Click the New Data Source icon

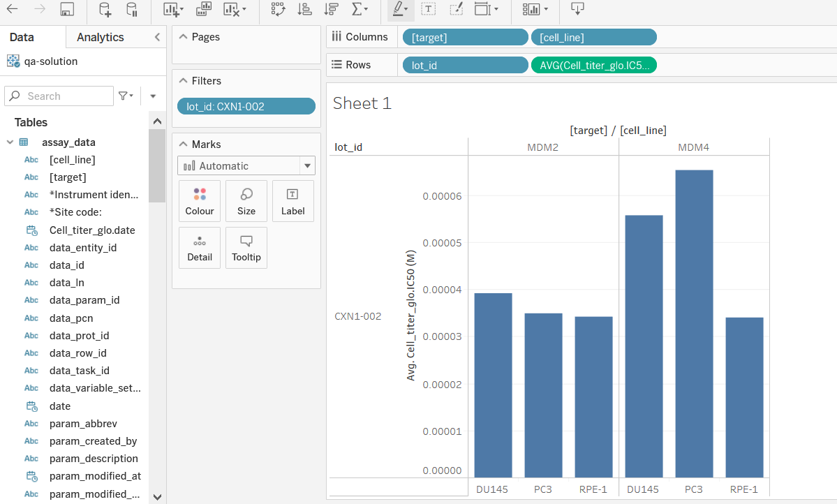coord(105,10)
